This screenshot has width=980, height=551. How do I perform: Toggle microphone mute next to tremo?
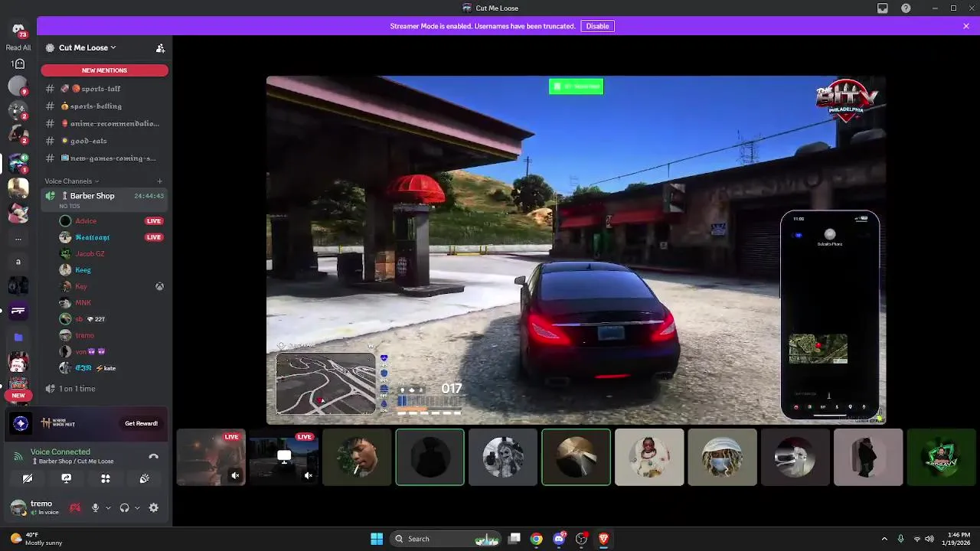click(96, 507)
